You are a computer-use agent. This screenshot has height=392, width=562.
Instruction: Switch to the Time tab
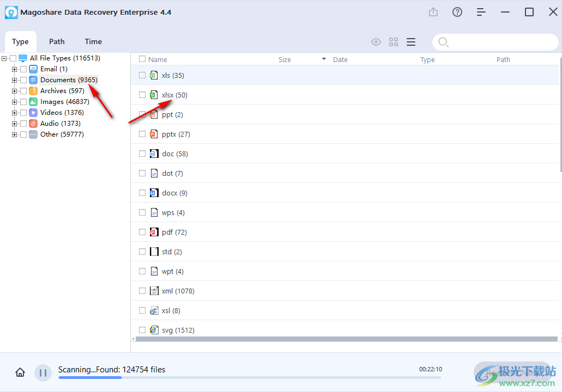[x=93, y=41]
